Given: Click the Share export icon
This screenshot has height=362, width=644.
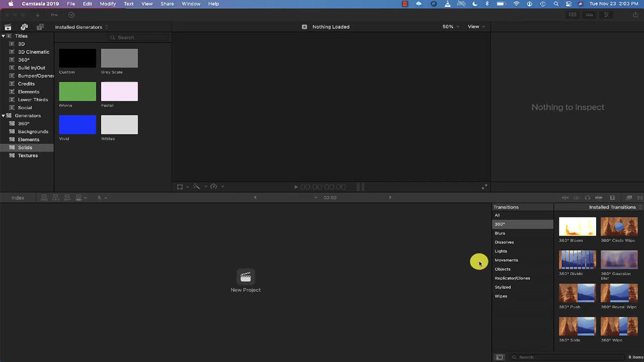Looking at the screenshot, I should 635,15.
